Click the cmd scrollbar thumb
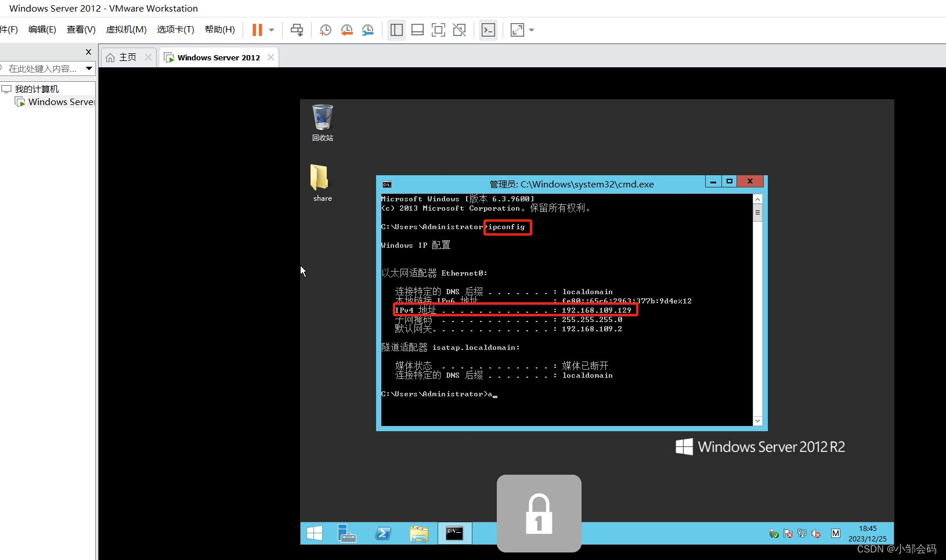946x560 pixels. pos(757,213)
